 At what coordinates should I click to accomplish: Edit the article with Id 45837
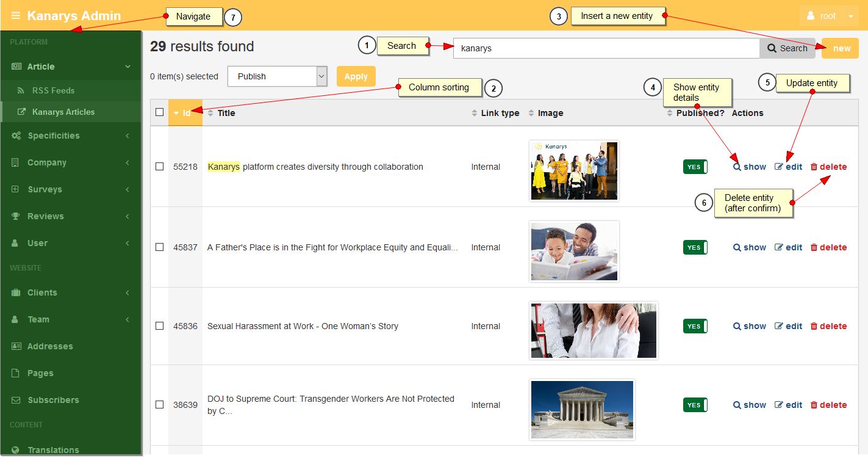(x=789, y=247)
